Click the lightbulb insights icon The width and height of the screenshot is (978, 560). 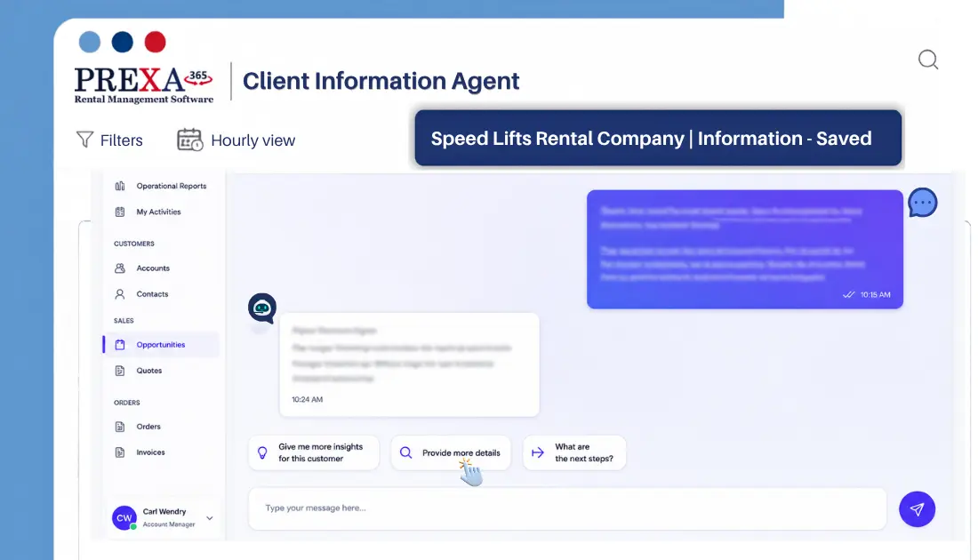262,452
